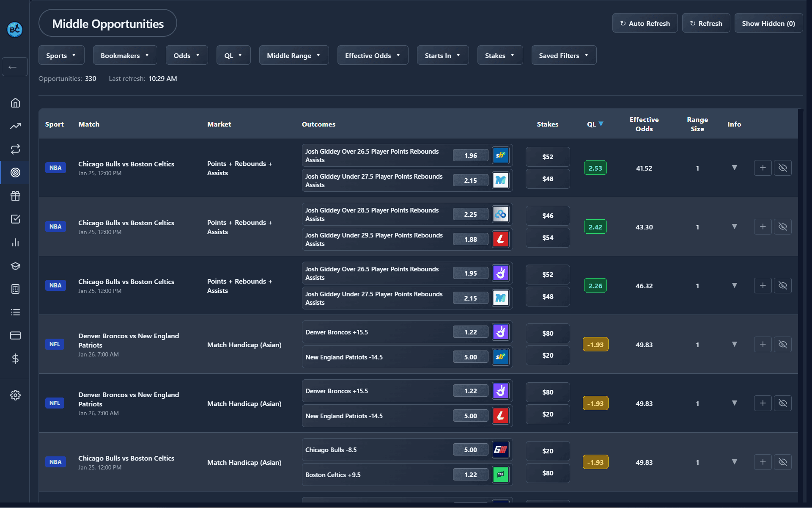Click the graduation cap sidebar icon
This screenshot has width=812, height=508.
click(15, 266)
